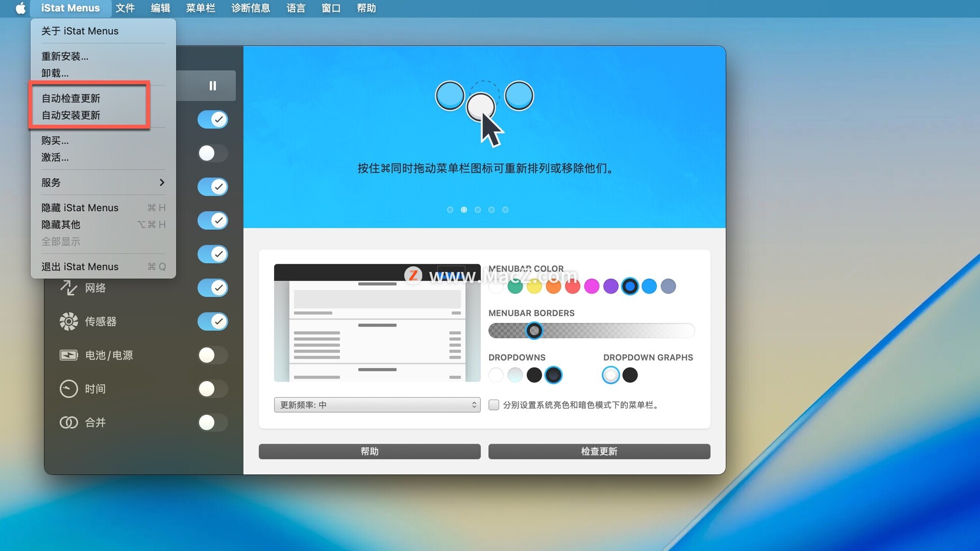
Task: Open the iStat Menus app menu
Action: point(70,8)
